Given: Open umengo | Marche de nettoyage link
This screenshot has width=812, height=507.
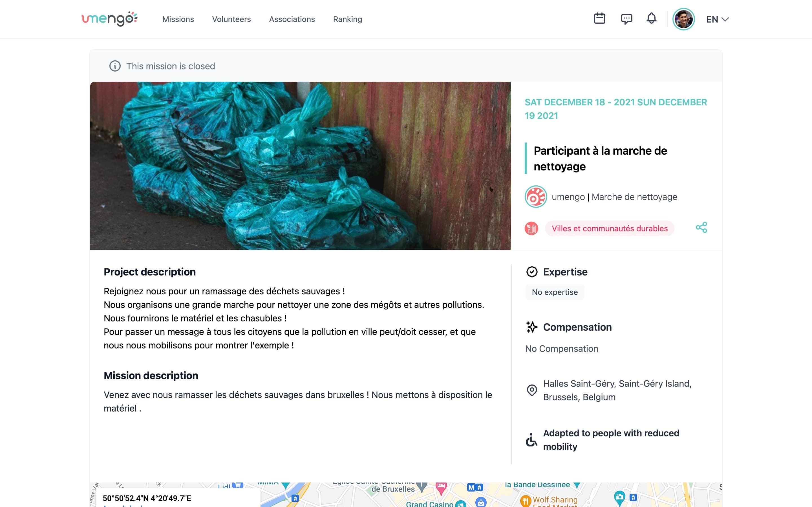Looking at the screenshot, I should coord(614,197).
